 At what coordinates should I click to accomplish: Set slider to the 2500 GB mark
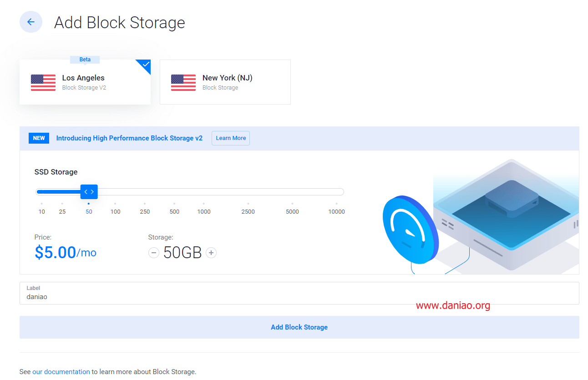pos(248,211)
